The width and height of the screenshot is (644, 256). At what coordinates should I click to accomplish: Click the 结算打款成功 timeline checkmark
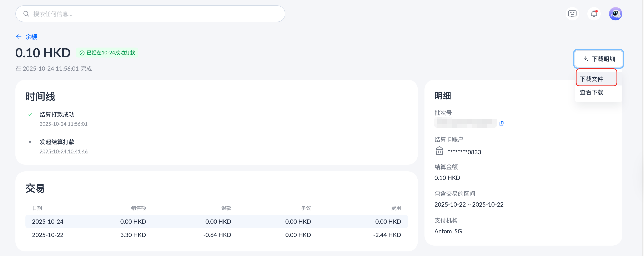[30, 115]
